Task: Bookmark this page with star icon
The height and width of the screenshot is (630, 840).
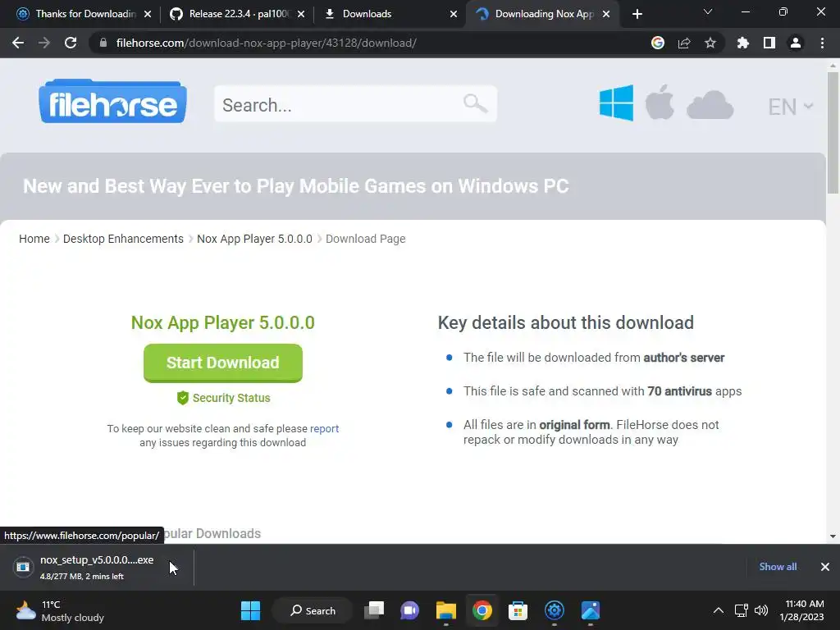Action: 710,43
